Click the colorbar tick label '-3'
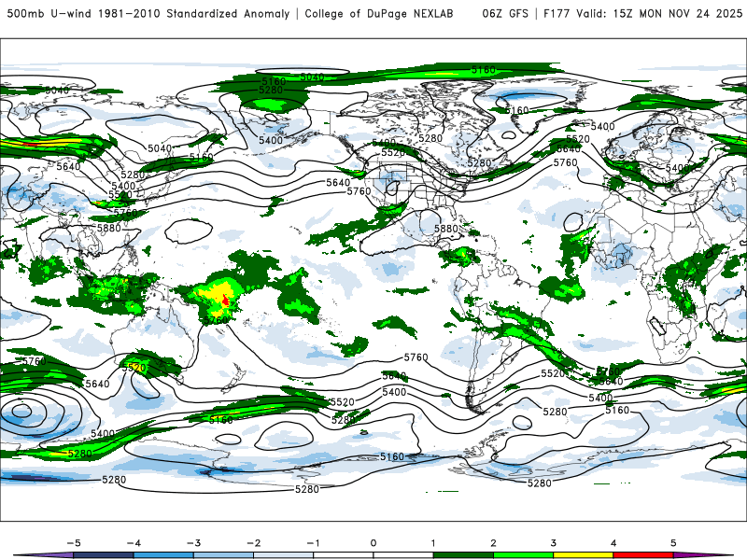Viewport: 747px width, 560px height. pyautogui.click(x=193, y=543)
